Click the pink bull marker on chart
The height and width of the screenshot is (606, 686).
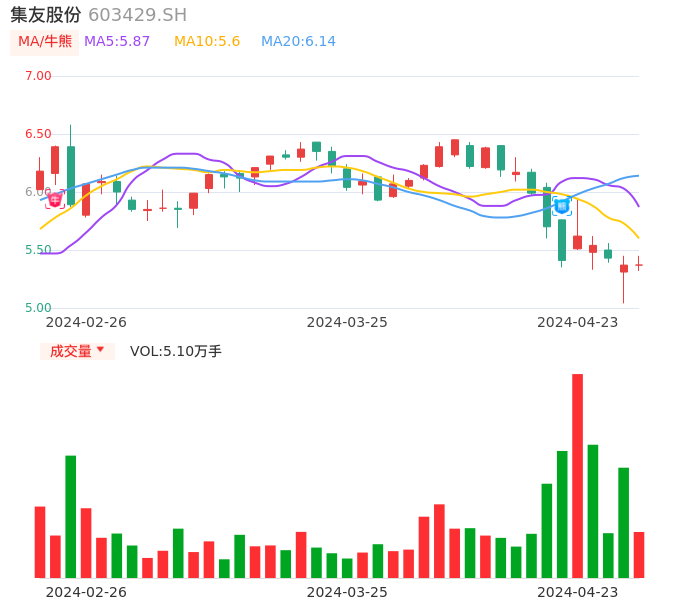[55, 199]
